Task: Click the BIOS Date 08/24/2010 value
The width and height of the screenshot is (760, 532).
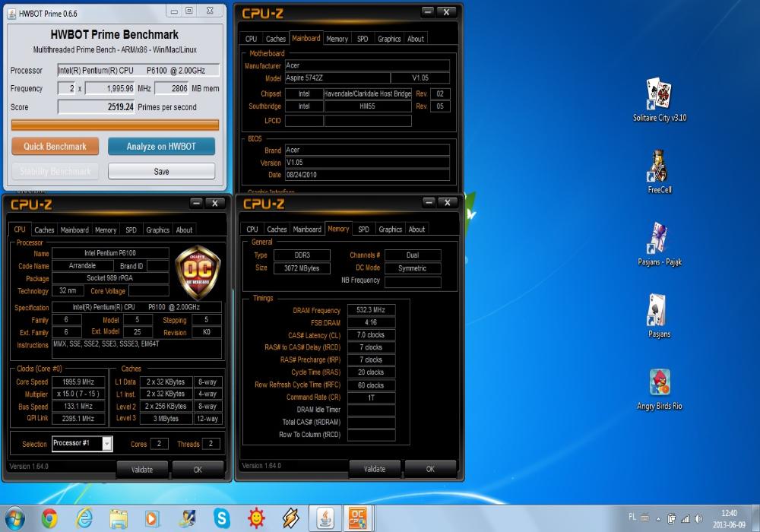Action: click(367, 175)
